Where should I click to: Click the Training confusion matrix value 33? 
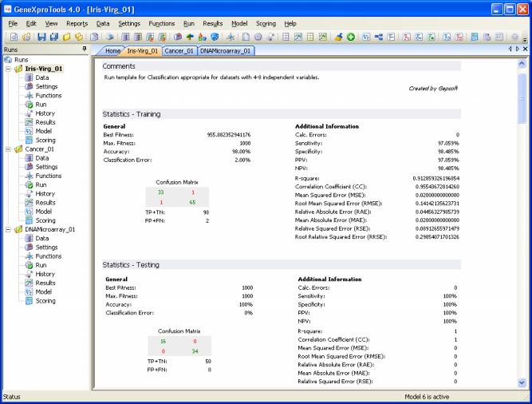161,192
